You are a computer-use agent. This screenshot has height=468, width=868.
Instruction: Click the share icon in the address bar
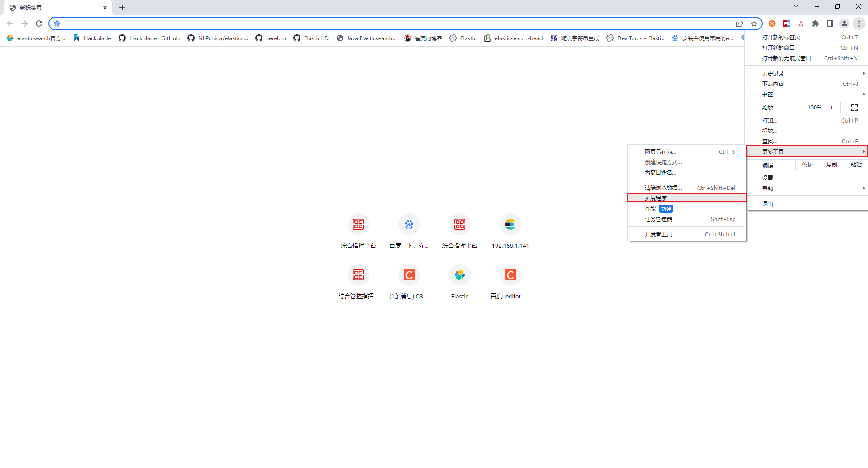[739, 24]
